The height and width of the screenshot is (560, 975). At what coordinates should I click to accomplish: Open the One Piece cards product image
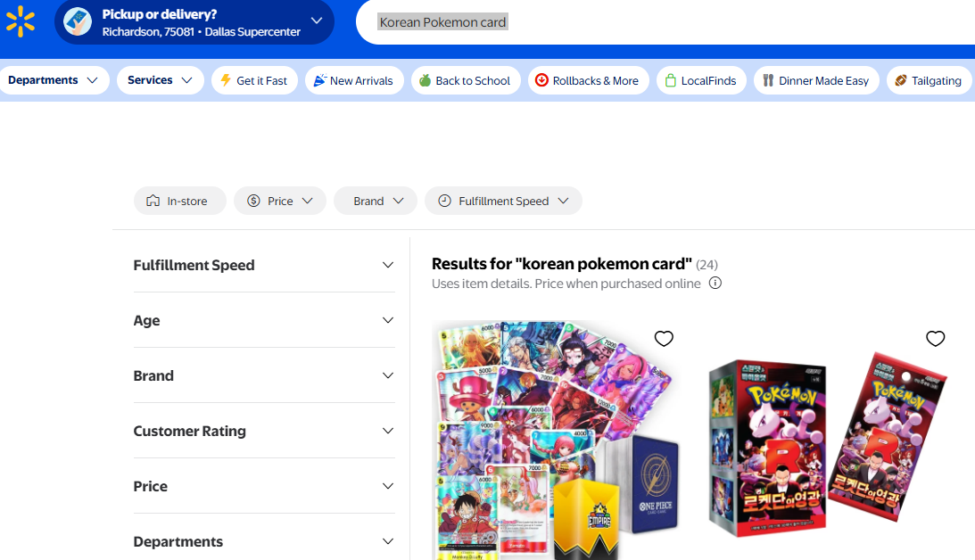(558, 440)
